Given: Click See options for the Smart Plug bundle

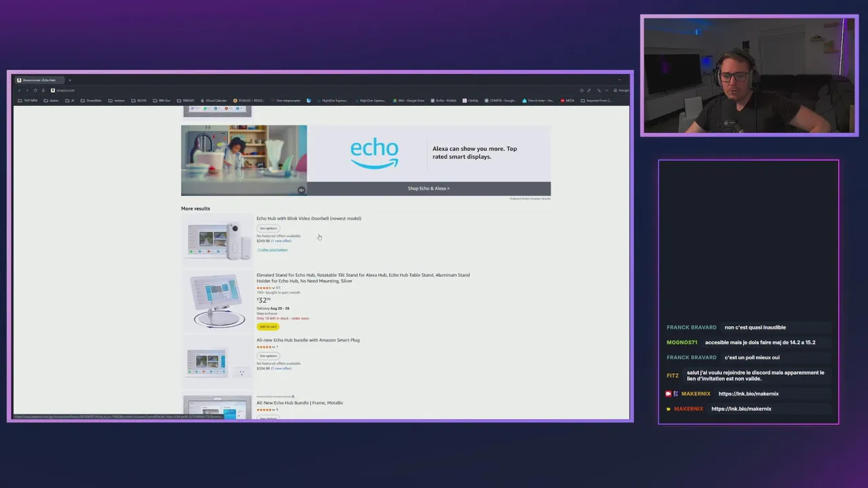Looking at the screenshot, I should tap(268, 356).
